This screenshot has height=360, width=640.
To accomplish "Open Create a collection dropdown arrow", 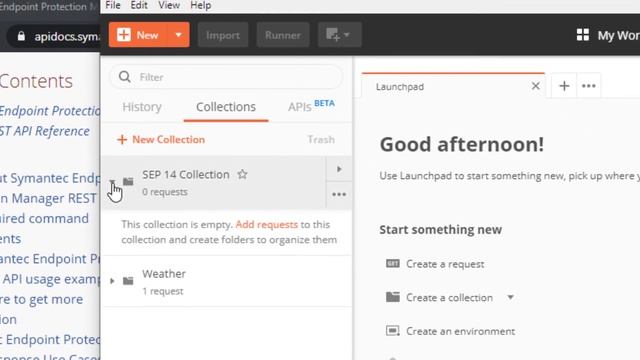I will (510, 298).
